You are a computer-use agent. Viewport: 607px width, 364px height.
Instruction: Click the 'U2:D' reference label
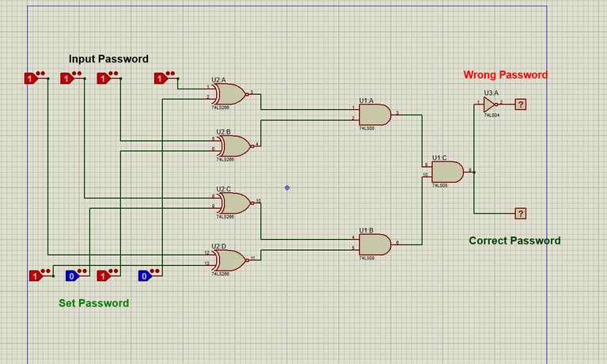[218, 246]
